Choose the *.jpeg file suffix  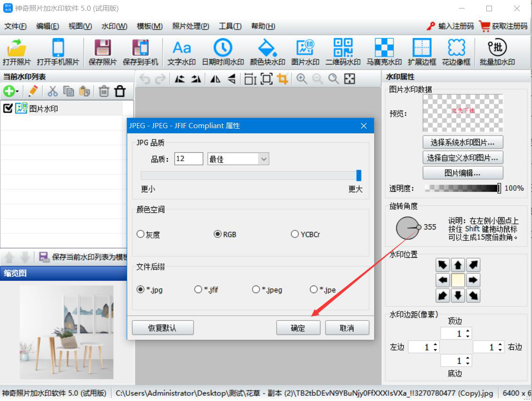click(256, 289)
